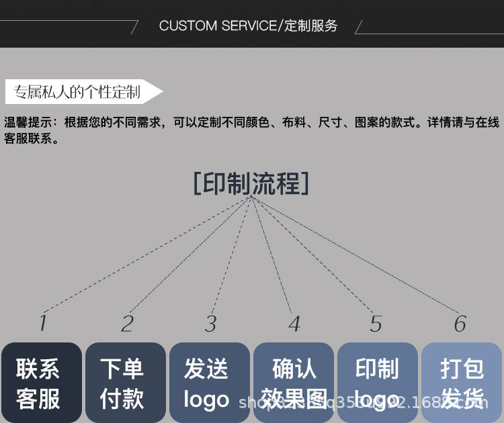The width and height of the screenshot is (504, 423).
Task: Click the 发送 logo step tile
Action: 210,383
